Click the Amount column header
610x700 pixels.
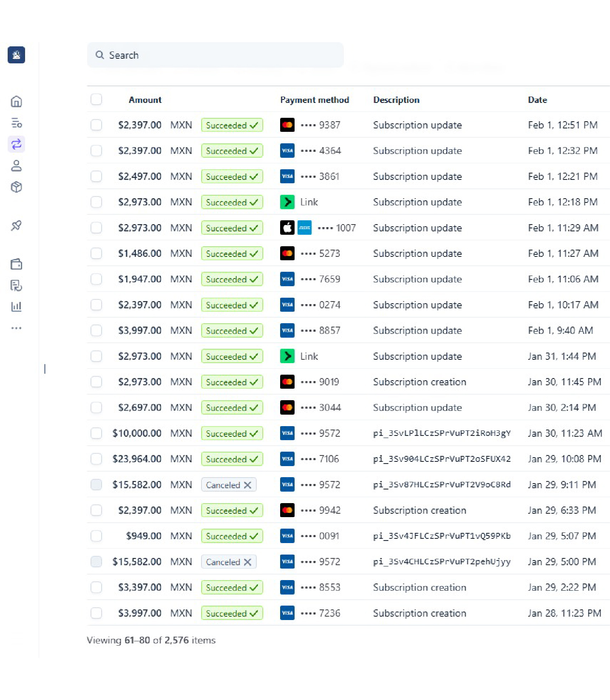click(145, 100)
